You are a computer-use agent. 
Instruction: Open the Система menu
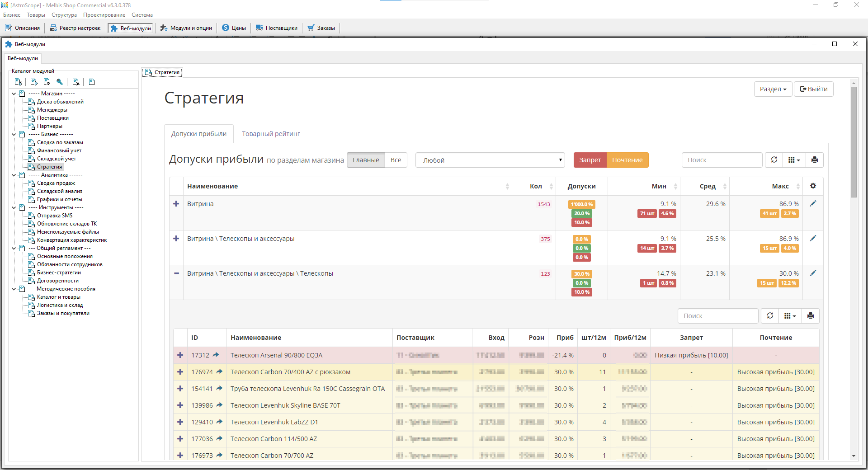click(142, 15)
